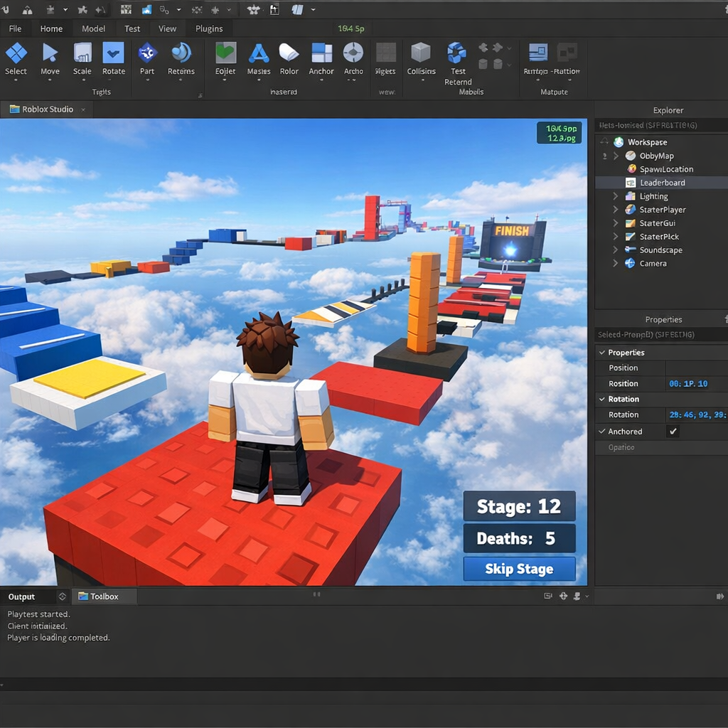Viewport: 728px width, 728px height.
Task: Activate the Scale tool
Action: [x=82, y=53]
